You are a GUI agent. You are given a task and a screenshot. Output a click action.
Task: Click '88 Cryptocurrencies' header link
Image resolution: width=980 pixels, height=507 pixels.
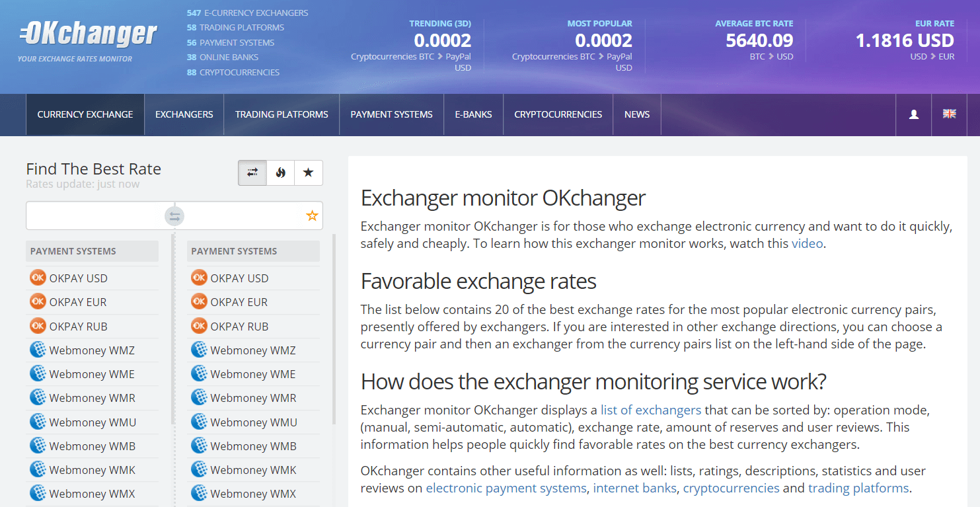(x=233, y=72)
